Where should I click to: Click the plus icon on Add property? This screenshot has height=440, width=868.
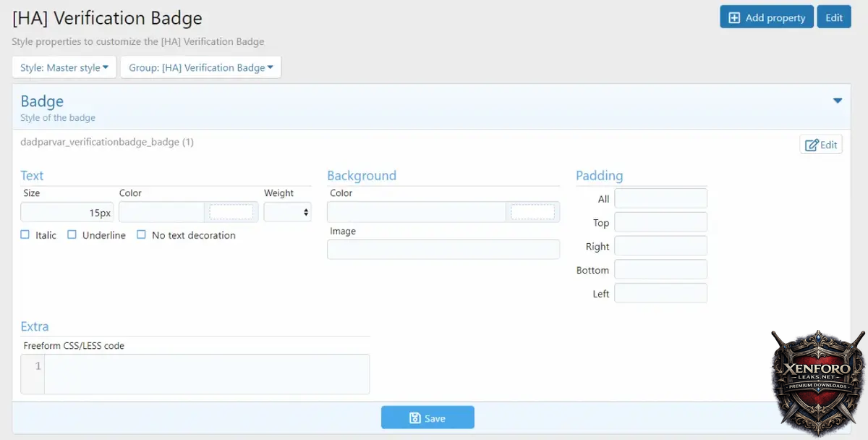tap(734, 17)
